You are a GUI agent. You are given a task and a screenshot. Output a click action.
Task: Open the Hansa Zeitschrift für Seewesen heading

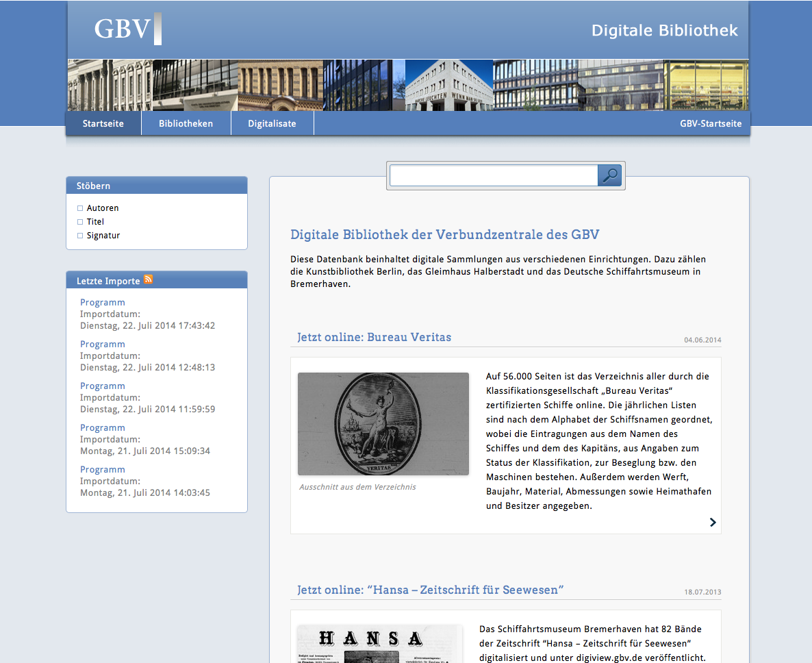(x=430, y=590)
